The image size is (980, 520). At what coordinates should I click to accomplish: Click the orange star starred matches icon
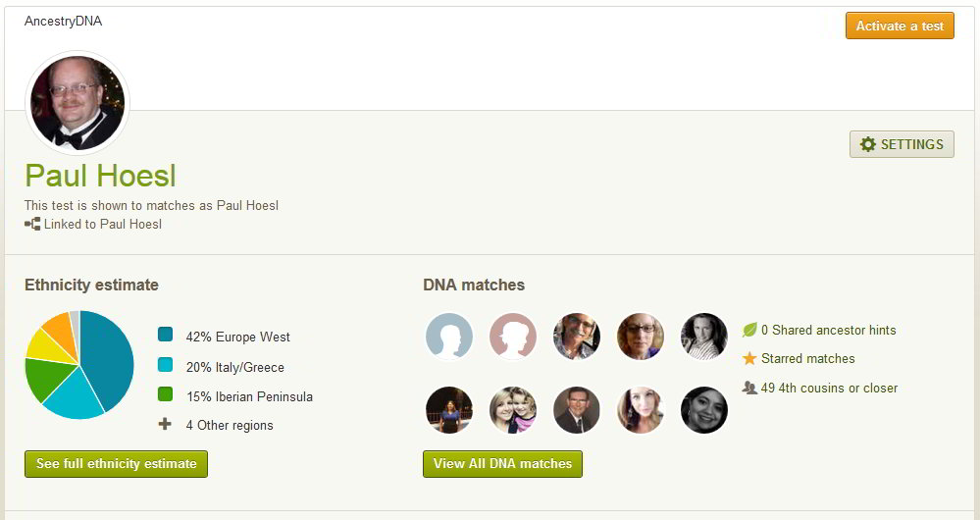point(749,358)
